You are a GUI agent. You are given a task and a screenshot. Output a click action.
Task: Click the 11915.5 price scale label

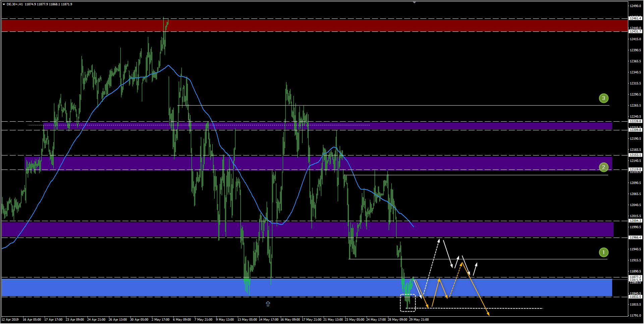635,260
